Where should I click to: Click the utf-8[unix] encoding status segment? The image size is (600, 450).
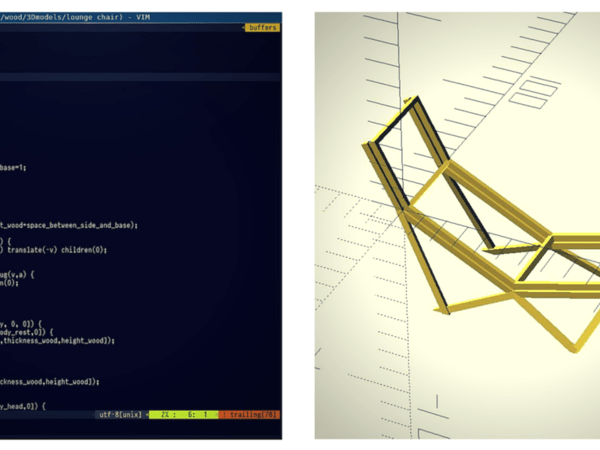pyautogui.click(x=121, y=414)
